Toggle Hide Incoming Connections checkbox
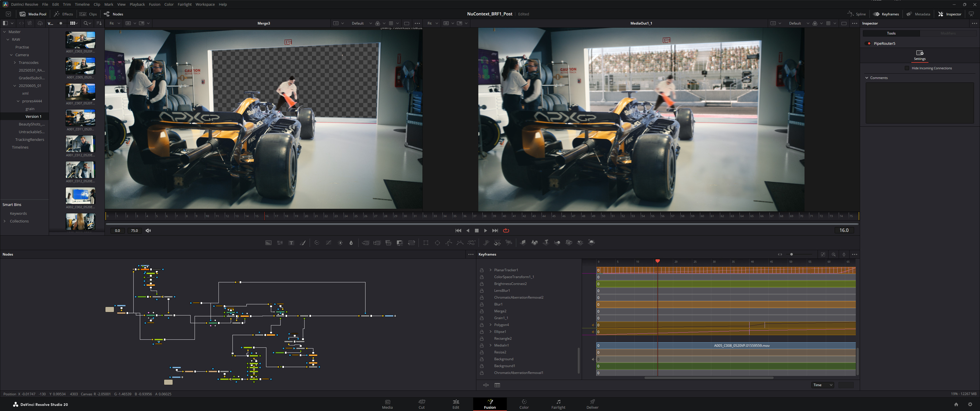Viewport: 980px width, 411px height. click(907, 68)
